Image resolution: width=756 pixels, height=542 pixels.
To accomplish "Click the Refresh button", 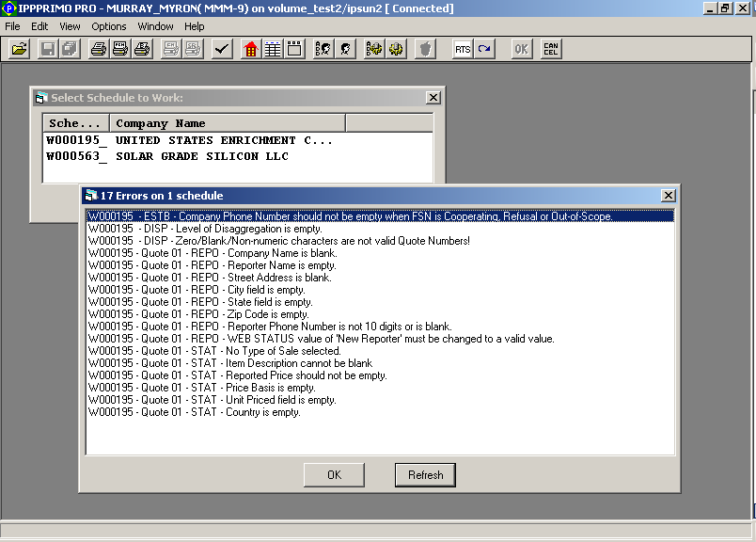I will (425, 475).
